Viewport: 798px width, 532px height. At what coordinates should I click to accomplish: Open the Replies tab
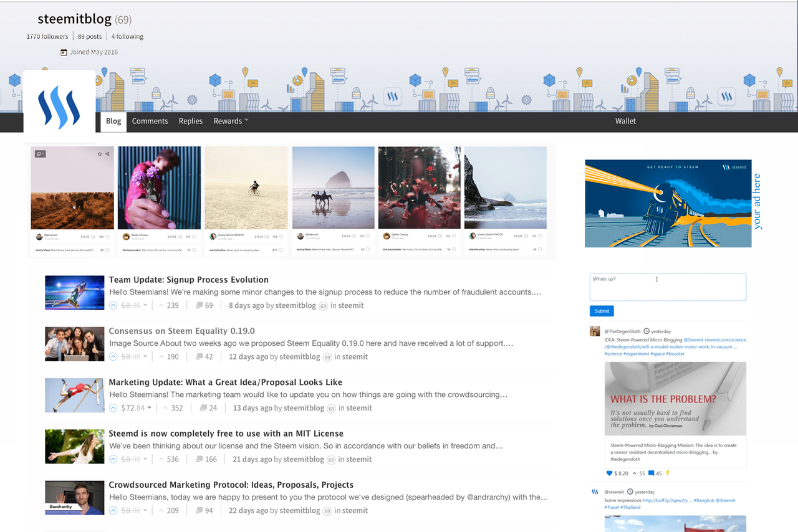(191, 121)
